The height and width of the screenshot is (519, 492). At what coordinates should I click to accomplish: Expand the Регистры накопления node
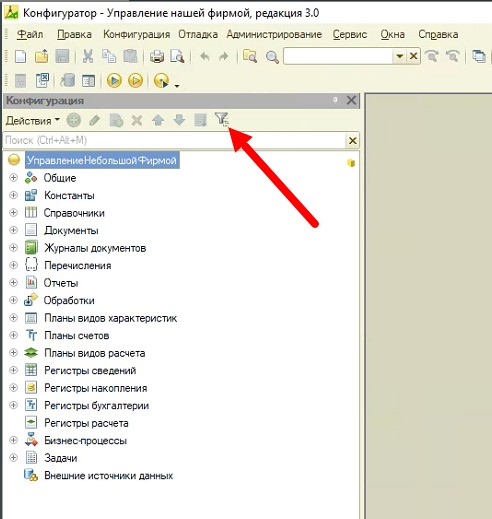click(13, 388)
